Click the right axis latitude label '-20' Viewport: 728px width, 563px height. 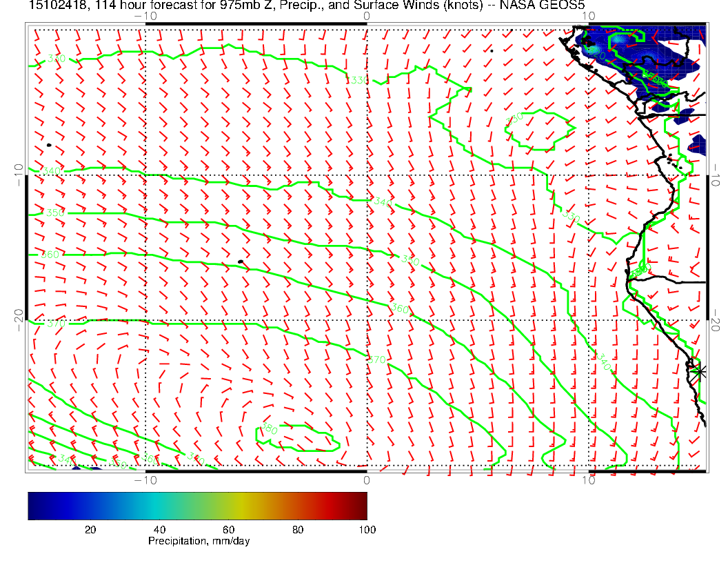[x=715, y=321]
